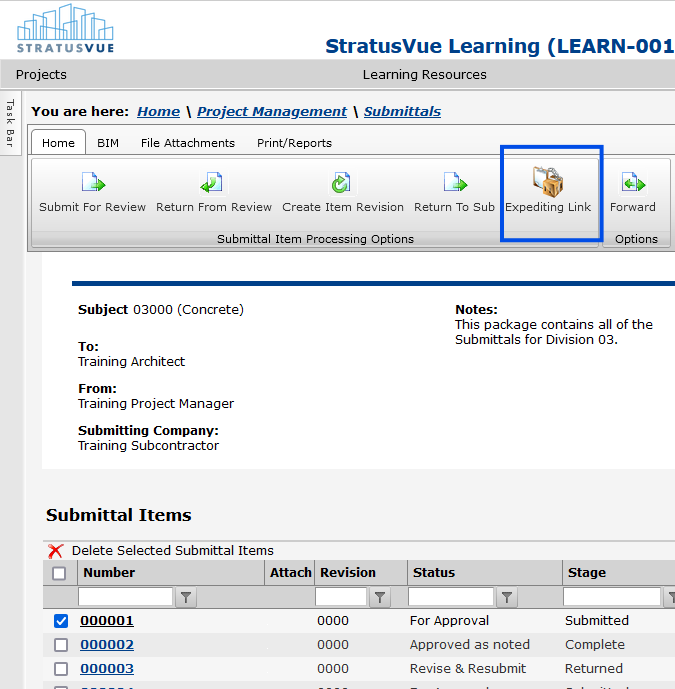Check the checkbox for item 000003
The width and height of the screenshot is (675, 689).
pyautogui.click(x=61, y=668)
